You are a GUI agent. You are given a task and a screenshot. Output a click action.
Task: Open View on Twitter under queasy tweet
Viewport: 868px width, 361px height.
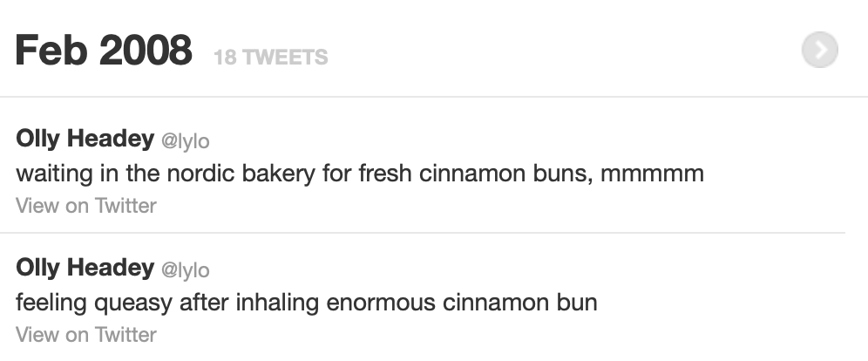(86, 335)
